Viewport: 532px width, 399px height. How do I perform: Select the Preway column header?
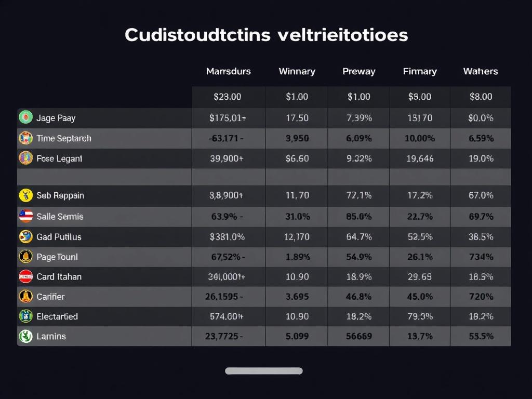coord(358,71)
